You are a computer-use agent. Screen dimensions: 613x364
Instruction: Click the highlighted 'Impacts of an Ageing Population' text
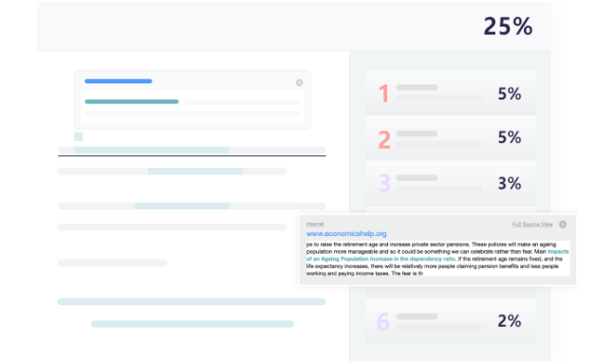point(437,255)
